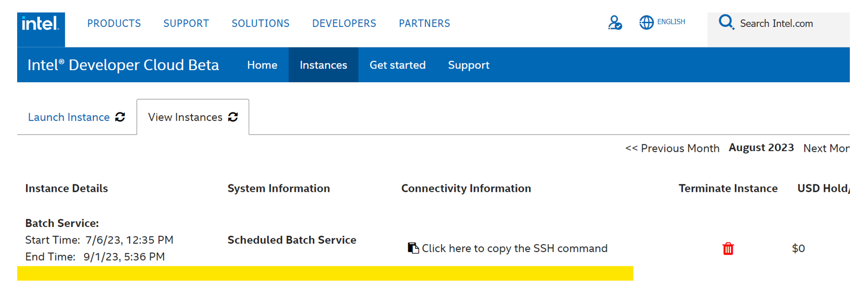868x306 pixels.
Task: Open Get started page
Action: tap(398, 65)
